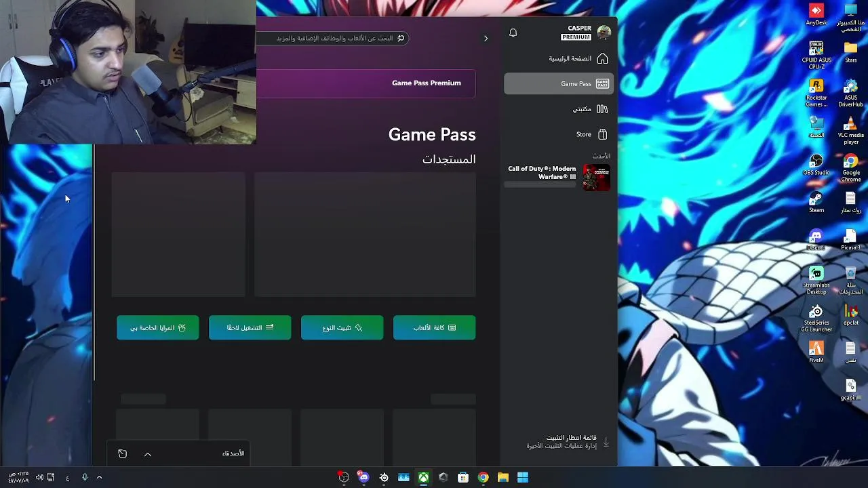The image size is (868, 488).
Task: Click Xbox app icon in taskbar
Action: (x=423, y=478)
